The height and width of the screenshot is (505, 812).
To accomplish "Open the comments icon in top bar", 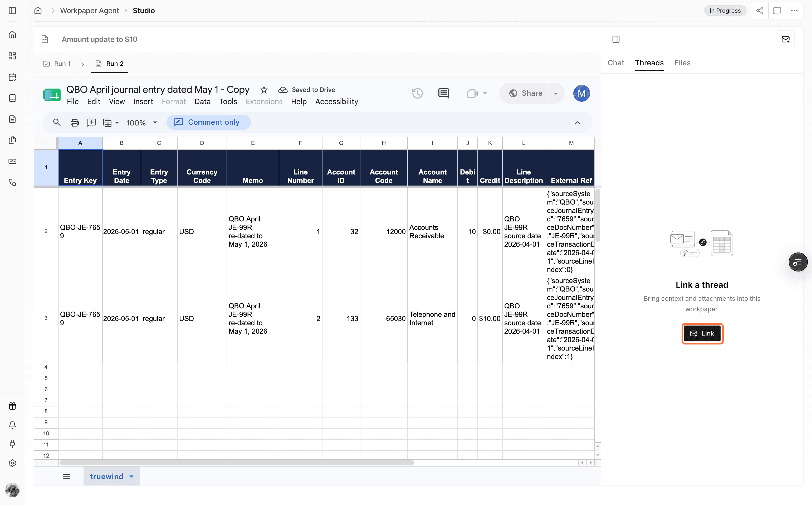I will click(777, 11).
